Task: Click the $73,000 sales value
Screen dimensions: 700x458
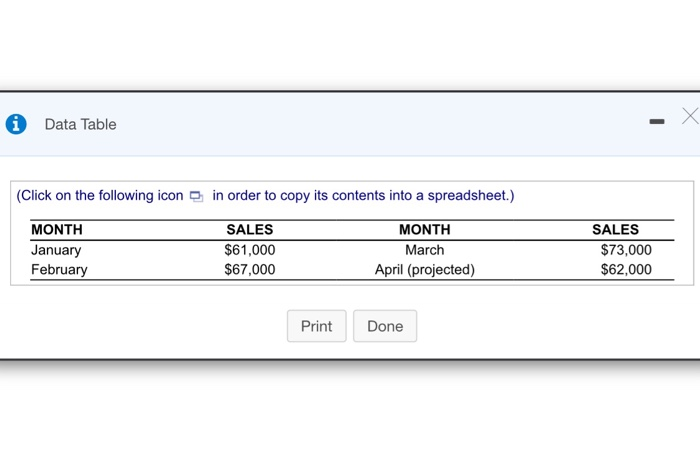Action: [x=626, y=250]
